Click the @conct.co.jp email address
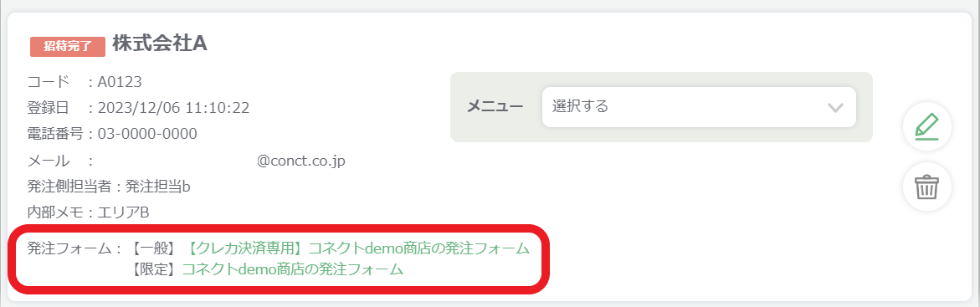 coord(300,161)
